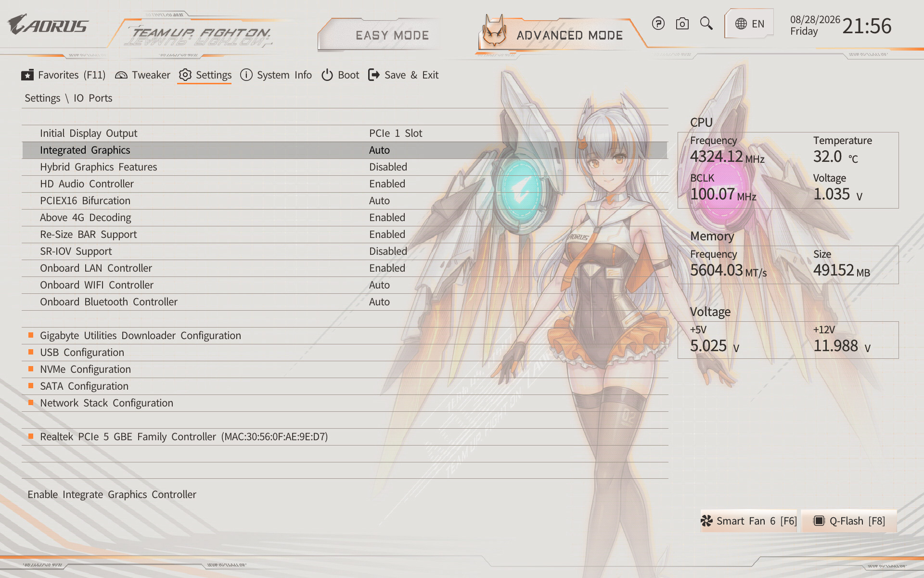
Task: Open the Favorites (F11) star icon tab
Action: pos(27,75)
